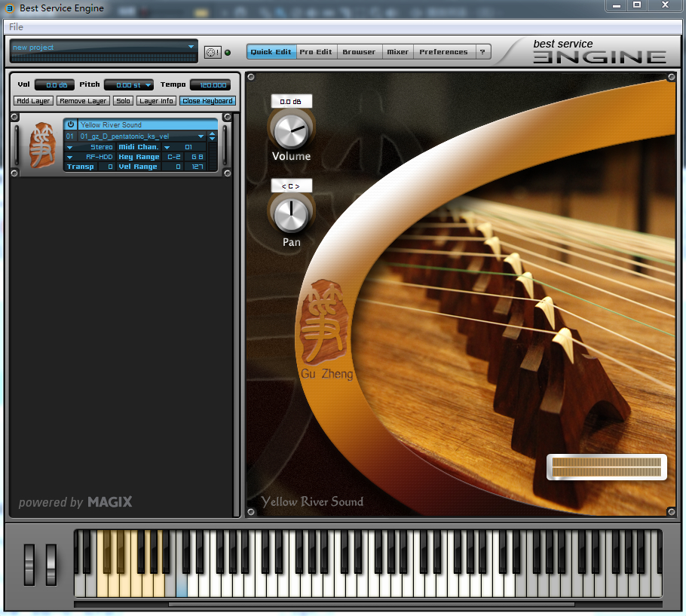Image resolution: width=686 pixels, height=616 pixels.
Task: Click the keyboard horizontal scrollbar
Action: (x=372, y=605)
